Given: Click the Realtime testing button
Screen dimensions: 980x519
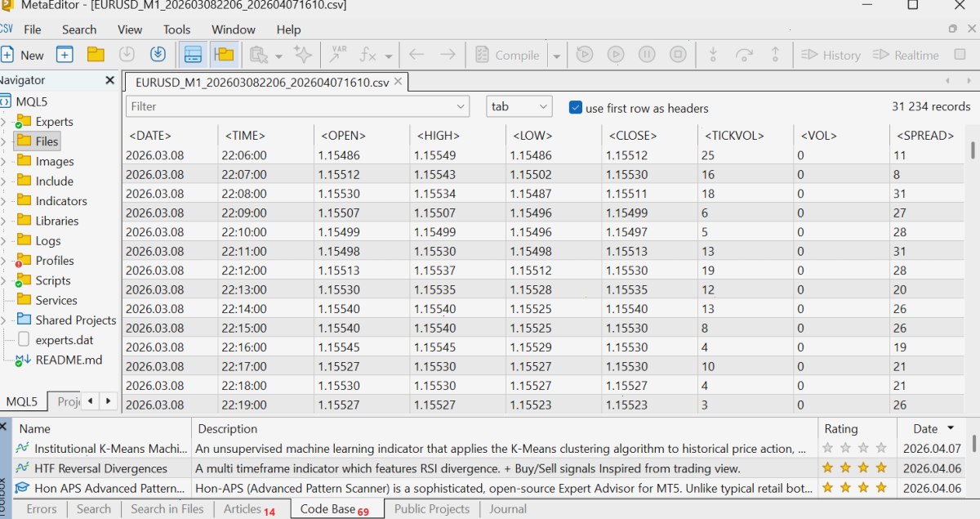Looking at the screenshot, I should pyautogui.click(x=906, y=55).
